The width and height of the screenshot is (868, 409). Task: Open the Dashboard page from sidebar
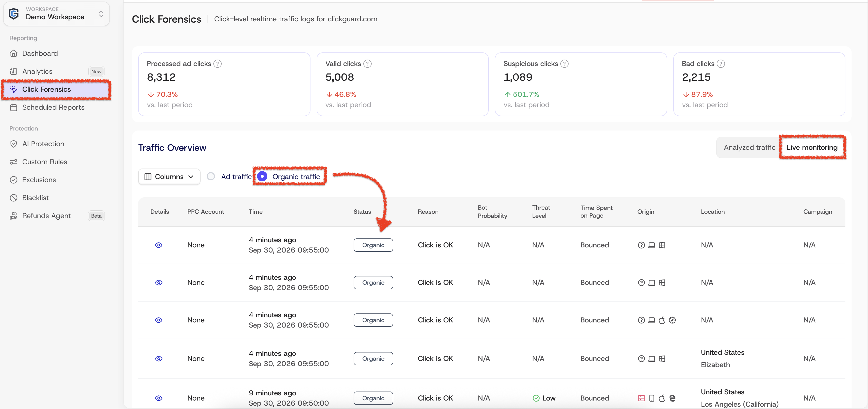point(40,53)
